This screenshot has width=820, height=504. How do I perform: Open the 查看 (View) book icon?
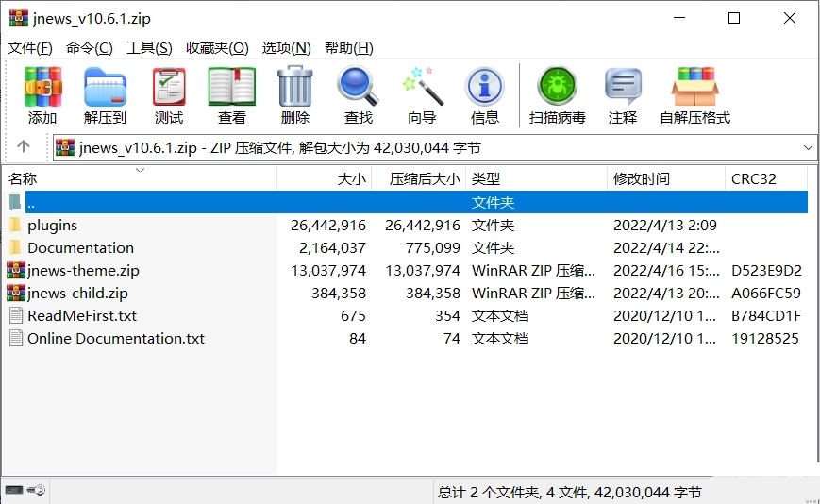tap(232, 87)
